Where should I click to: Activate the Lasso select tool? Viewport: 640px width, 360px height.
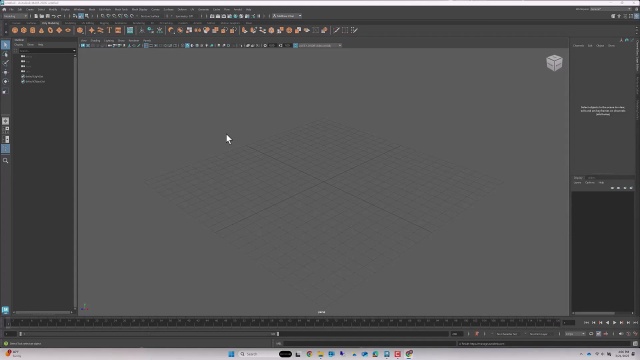[6, 54]
